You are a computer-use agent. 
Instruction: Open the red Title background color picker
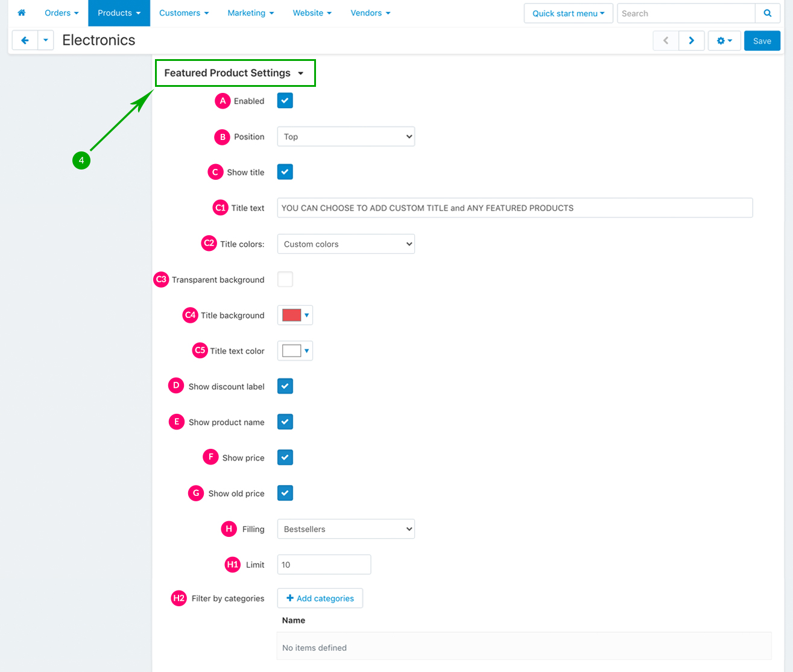coord(295,315)
